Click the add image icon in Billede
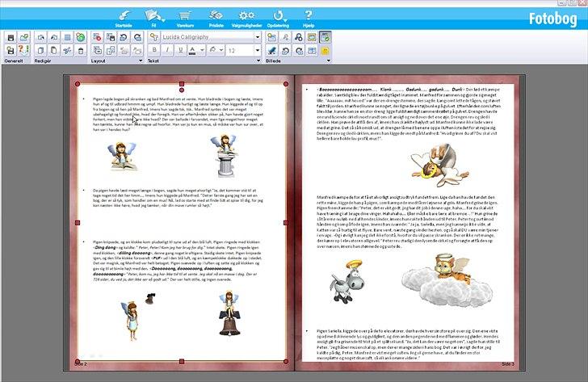This screenshot has height=382, width=588. pyautogui.click(x=272, y=37)
